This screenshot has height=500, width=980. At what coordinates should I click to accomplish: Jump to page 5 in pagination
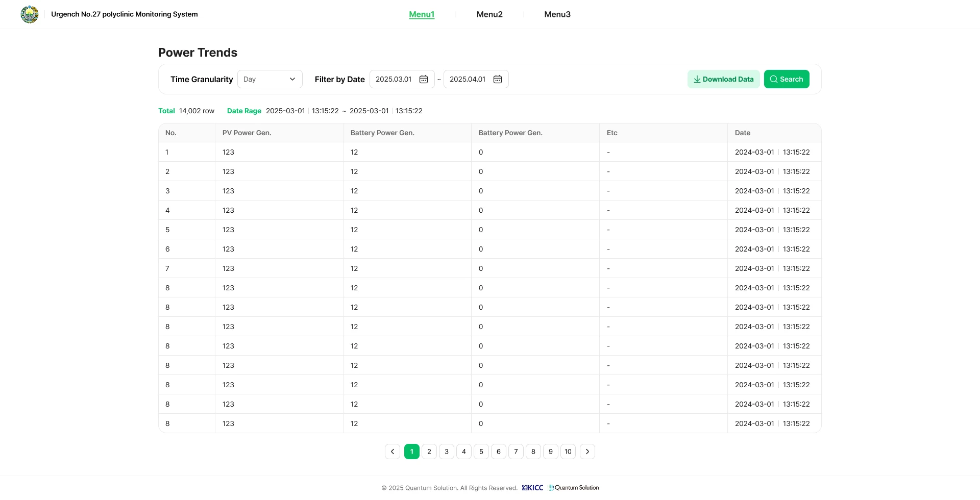481,452
